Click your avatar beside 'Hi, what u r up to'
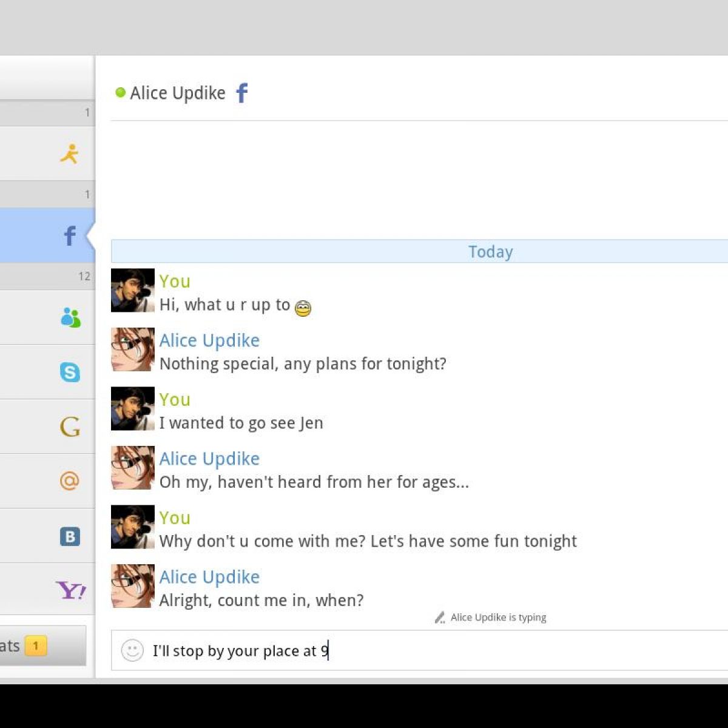The height and width of the screenshot is (728, 728). click(132, 291)
